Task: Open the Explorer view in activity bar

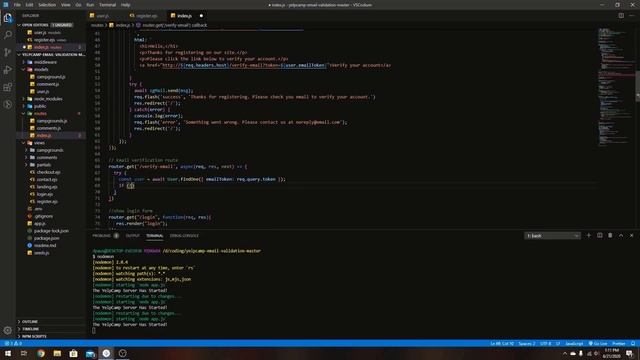Action: (x=8, y=18)
